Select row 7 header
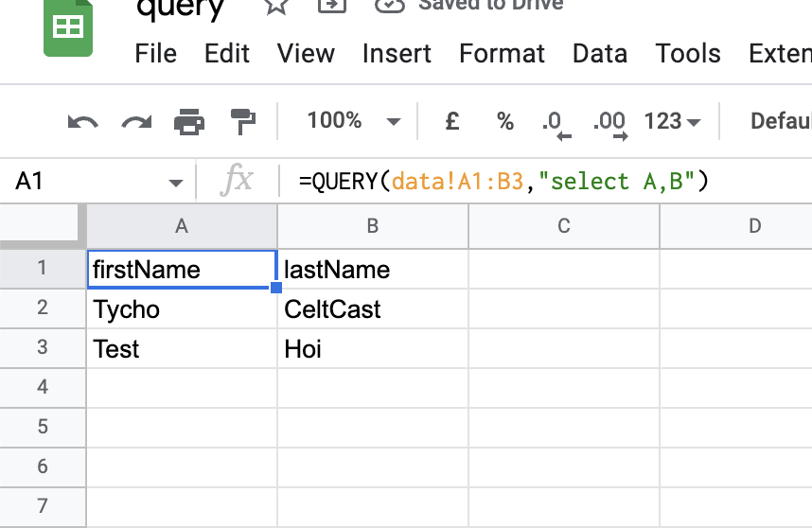812x528 pixels. (x=43, y=506)
